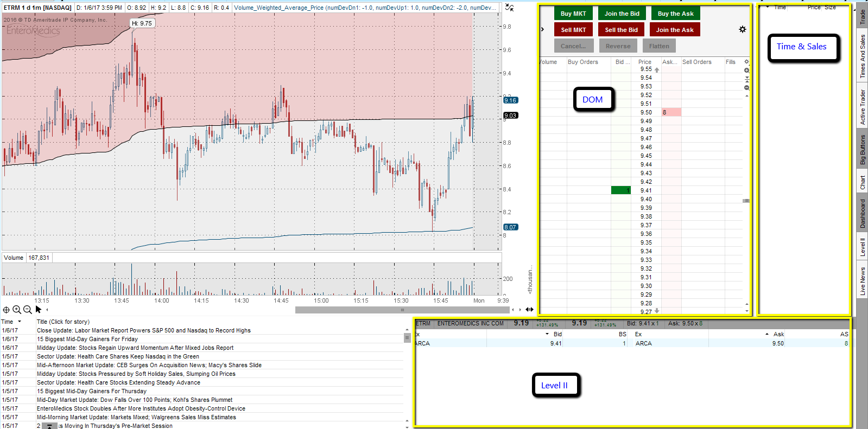Viewport: 868px width, 429px height.
Task: Click the Buy the Ask button
Action: 676,14
